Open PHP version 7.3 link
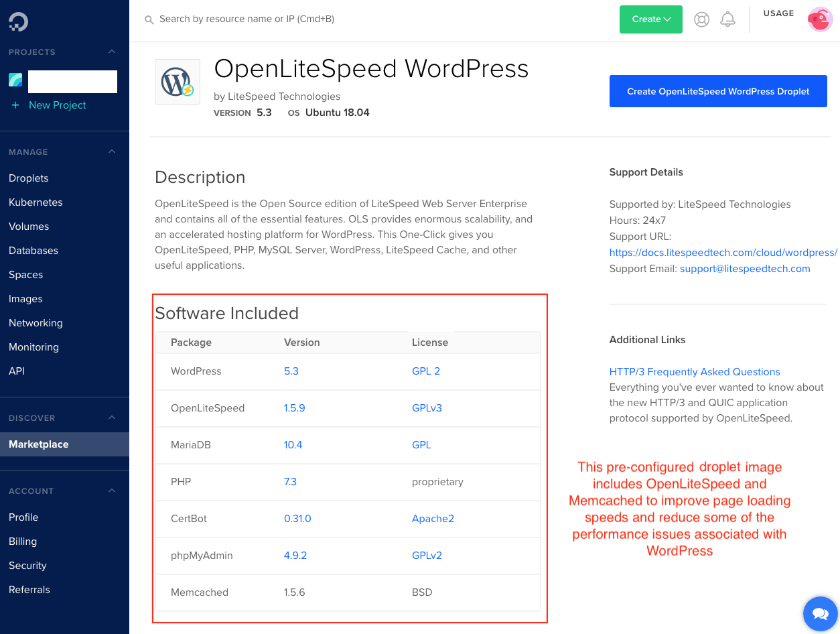The image size is (840, 634). [x=290, y=482]
